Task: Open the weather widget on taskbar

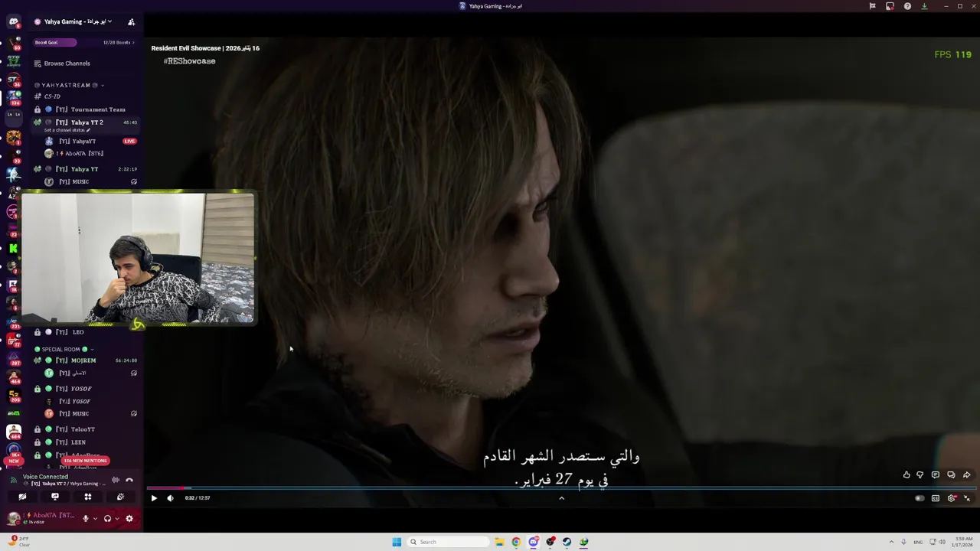Action: [18, 542]
